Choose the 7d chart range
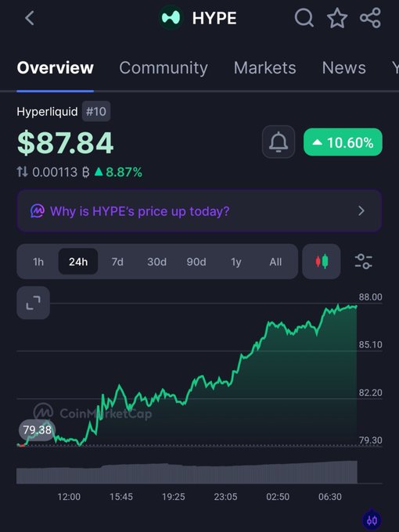 click(117, 261)
